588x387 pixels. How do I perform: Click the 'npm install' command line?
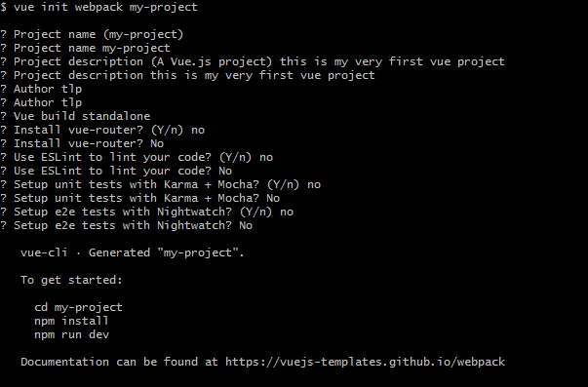[71, 321]
